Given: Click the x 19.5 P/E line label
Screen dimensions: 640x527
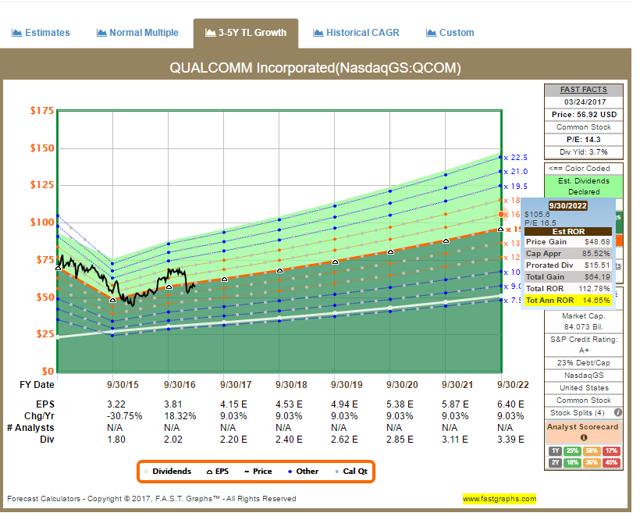Looking at the screenshot, I should (x=516, y=186).
